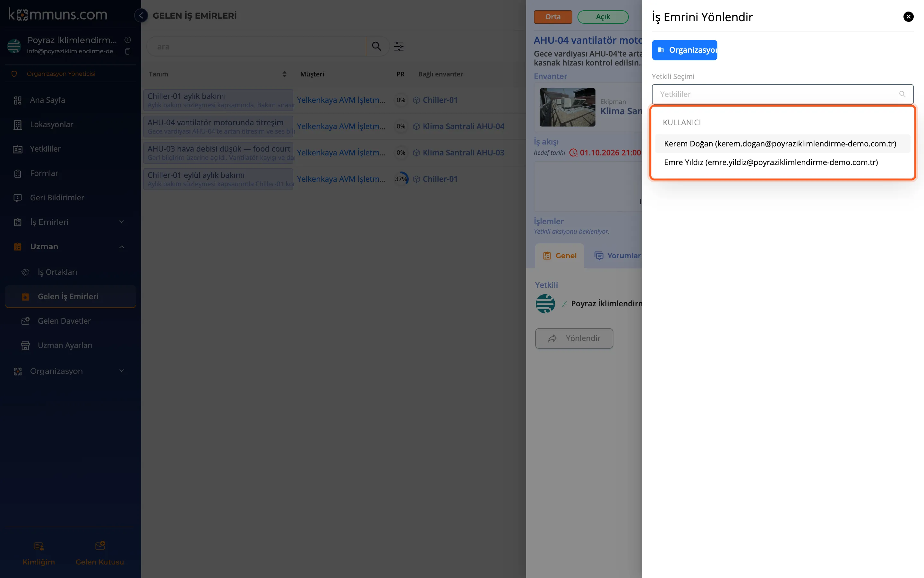924x578 pixels.
Task: Select Kerem Doğan from user list
Action: tap(782, 144)
